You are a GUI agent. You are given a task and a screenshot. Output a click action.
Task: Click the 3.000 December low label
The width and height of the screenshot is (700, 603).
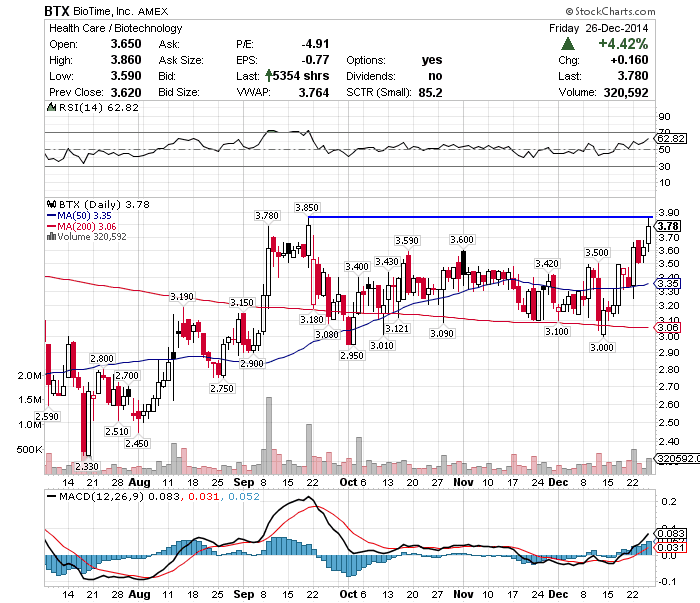pyautogui.click(x=602, y=347)
